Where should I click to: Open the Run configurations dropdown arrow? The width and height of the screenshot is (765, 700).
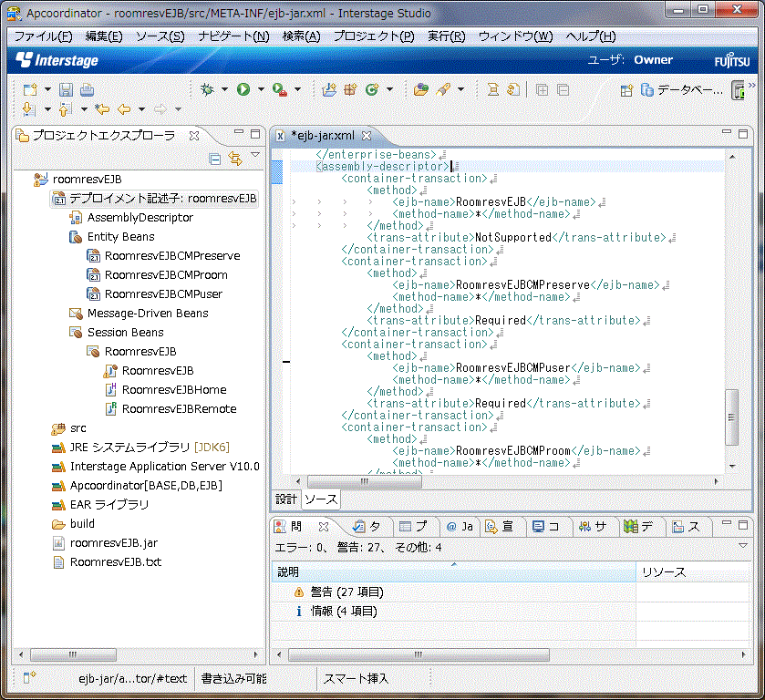click(x=261, y=89)
